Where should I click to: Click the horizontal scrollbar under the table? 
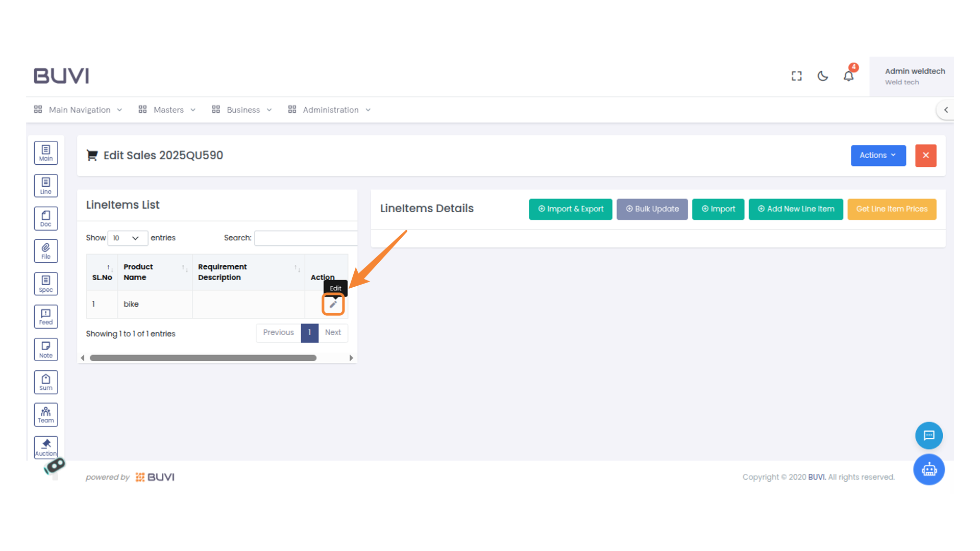point(203,358)
